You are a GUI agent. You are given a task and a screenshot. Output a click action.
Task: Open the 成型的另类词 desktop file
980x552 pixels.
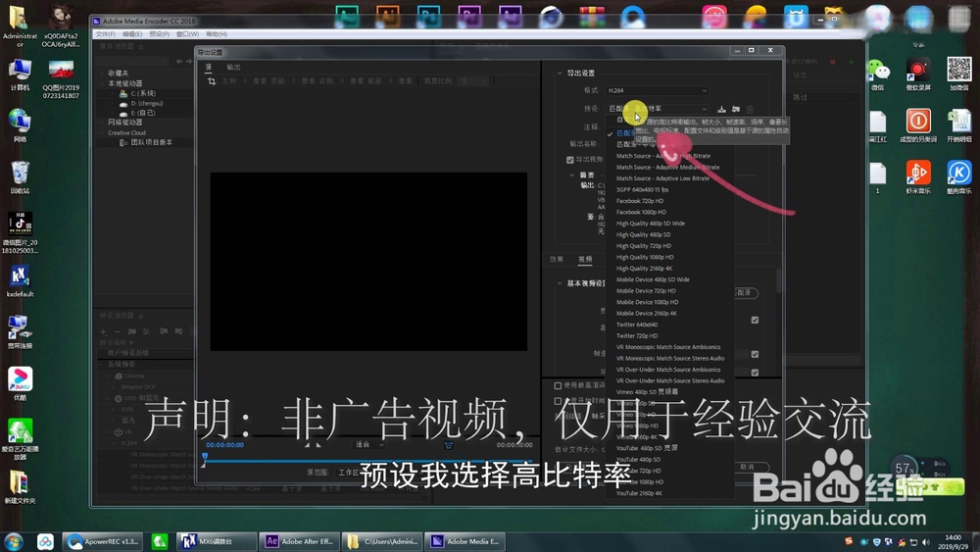coord(918,125)
